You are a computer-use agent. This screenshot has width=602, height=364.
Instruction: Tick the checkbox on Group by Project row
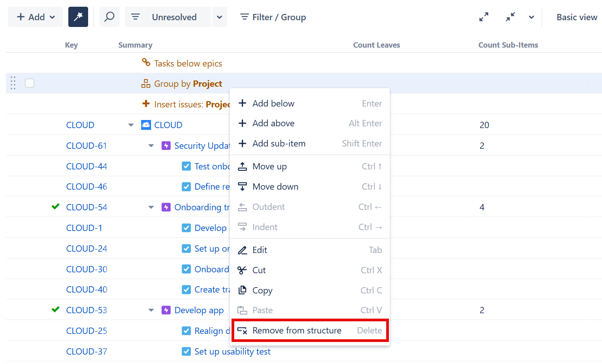[x=30, y=83]
